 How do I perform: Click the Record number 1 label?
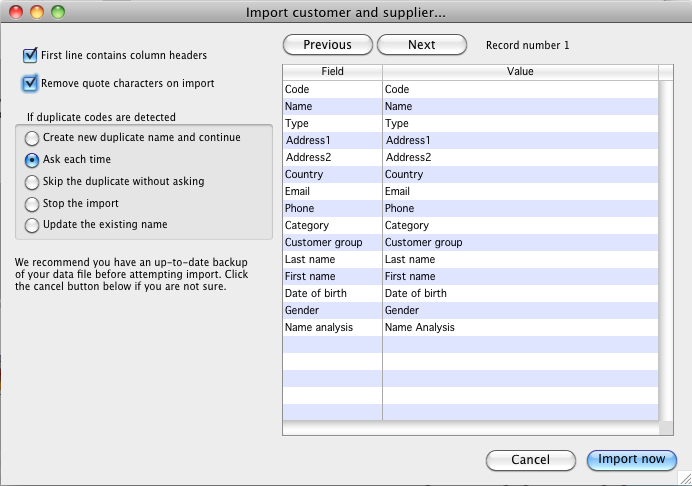click(527, 45)
